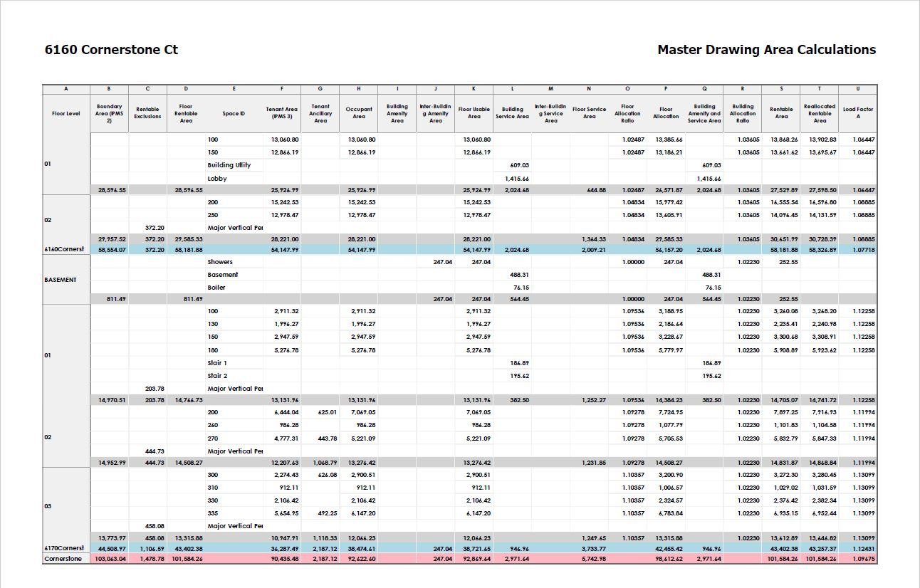Click the "Tenant Area (IPMS 3)" header
The image size is (920, 588).
click(x=282, y=112)
